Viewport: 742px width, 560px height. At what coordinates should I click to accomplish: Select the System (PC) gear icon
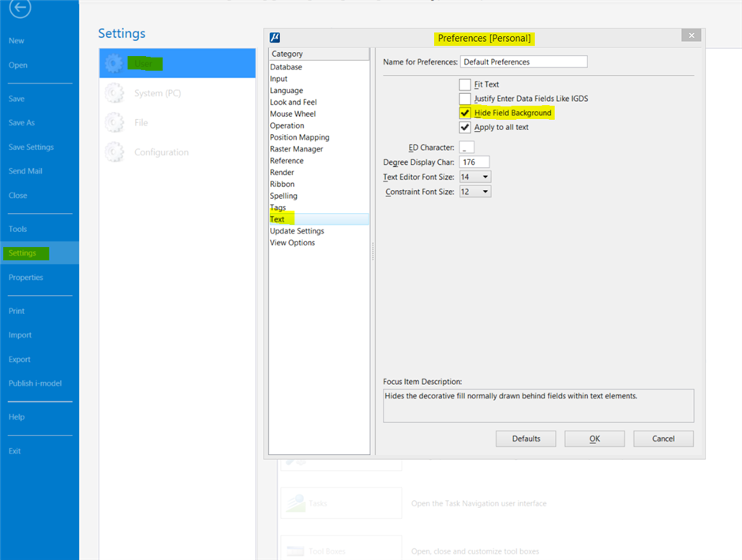click(x=114, y=94)
